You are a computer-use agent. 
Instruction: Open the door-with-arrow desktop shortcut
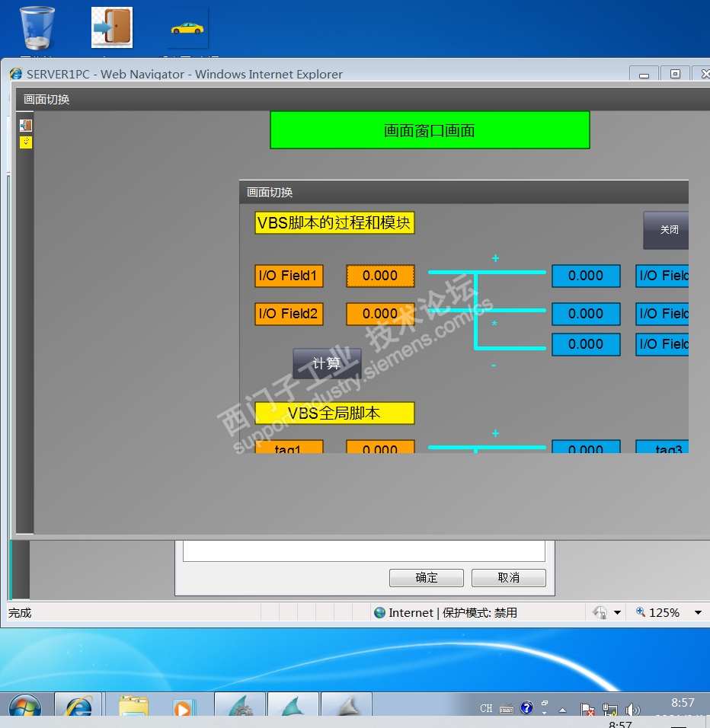(x=112, y=27)
